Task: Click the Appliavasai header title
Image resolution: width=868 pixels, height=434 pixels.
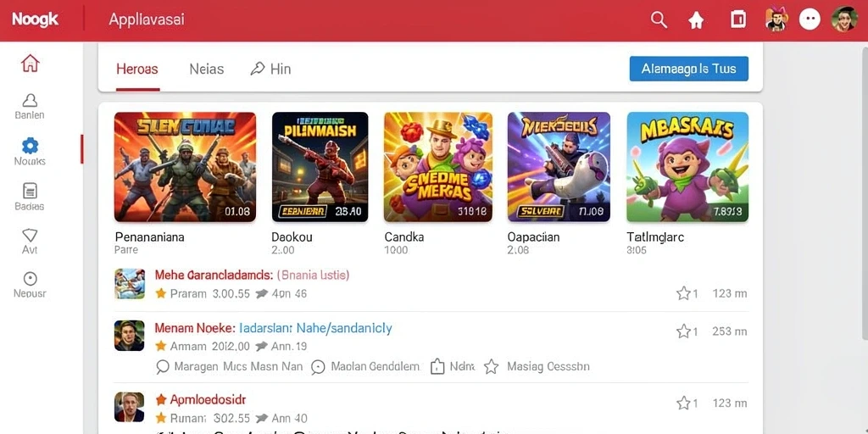Action: point(147,20)
